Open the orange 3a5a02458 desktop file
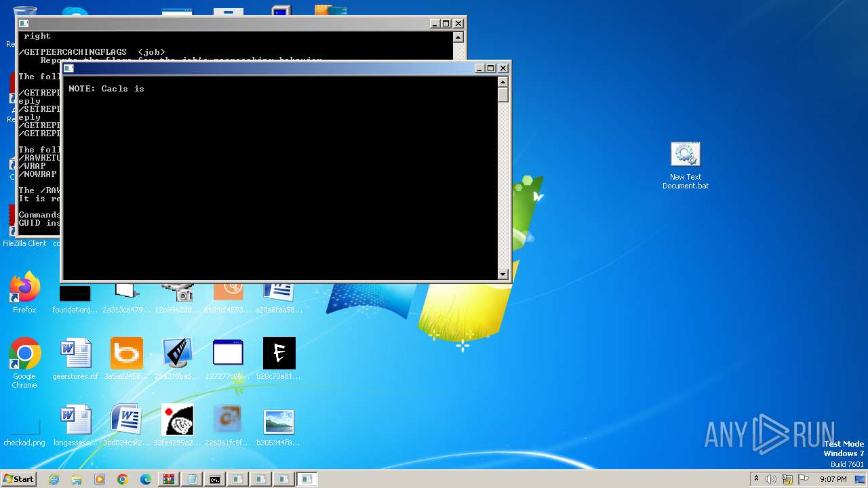 [x=127, y=359]
